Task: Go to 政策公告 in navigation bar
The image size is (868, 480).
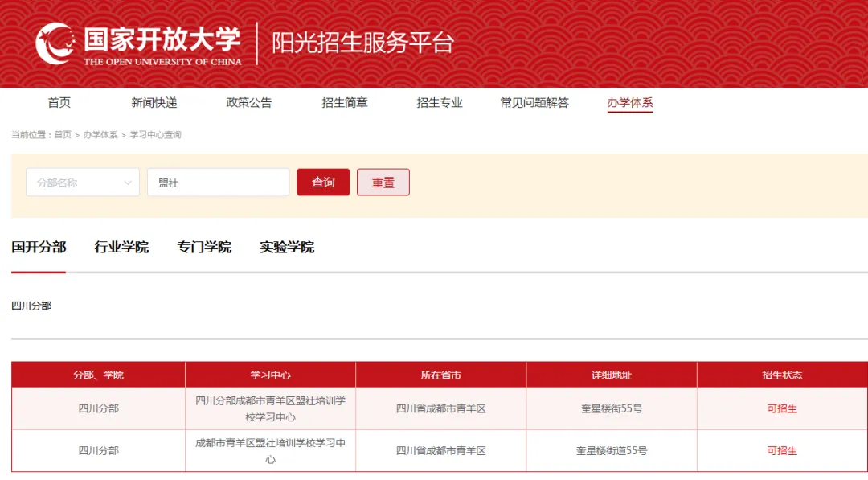Action: [x=249, y=102]
